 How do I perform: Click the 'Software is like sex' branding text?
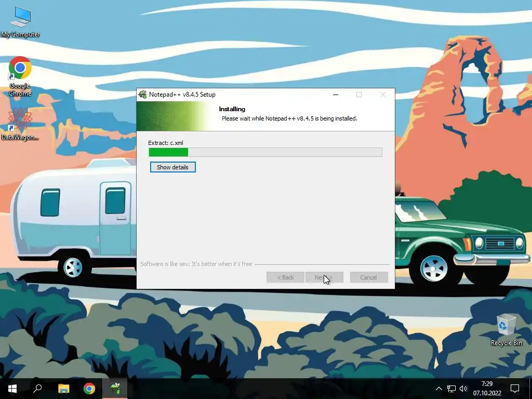click(x=196, y=264)
